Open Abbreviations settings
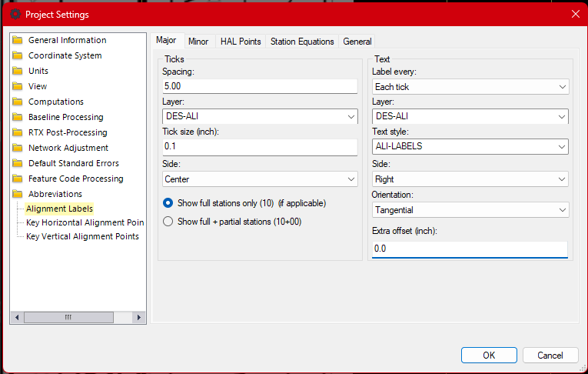Screen dimensions: 588x374 (x=55, y=194)
